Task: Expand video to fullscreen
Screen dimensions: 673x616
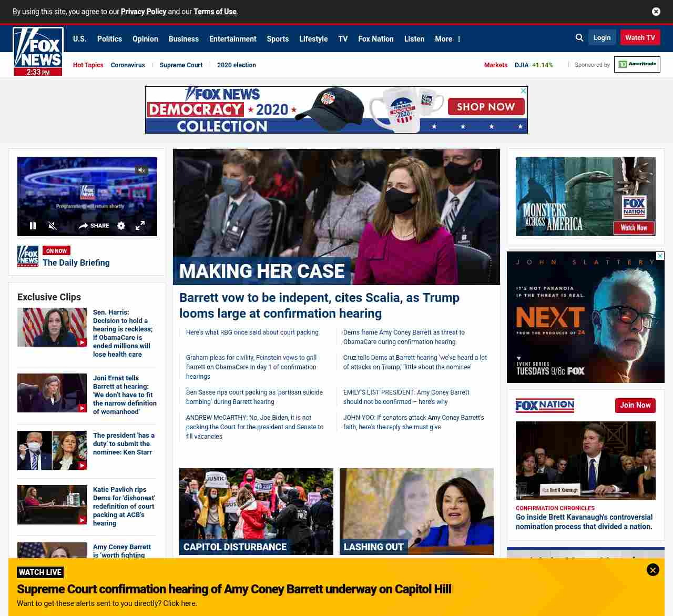Action: click(140, 226)
